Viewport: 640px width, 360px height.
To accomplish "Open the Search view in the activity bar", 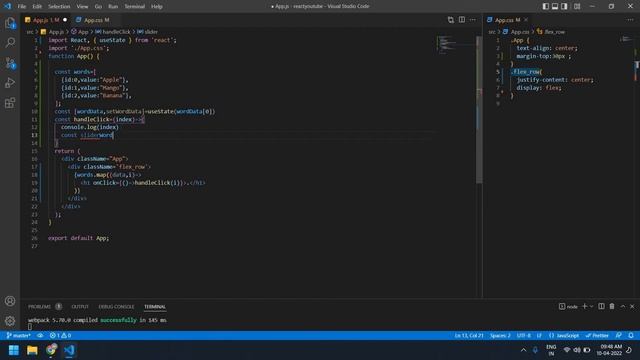I will click(x=10, y=42).
